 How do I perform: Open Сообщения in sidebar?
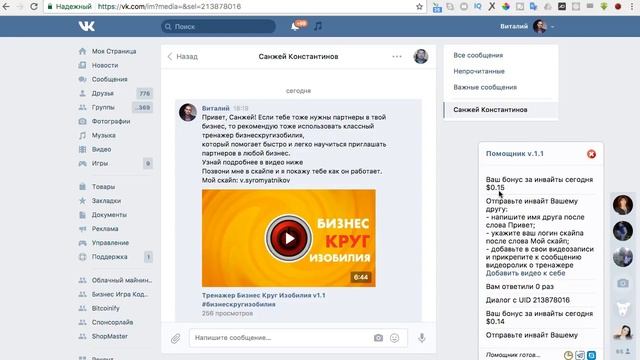(x=109, y=79)
